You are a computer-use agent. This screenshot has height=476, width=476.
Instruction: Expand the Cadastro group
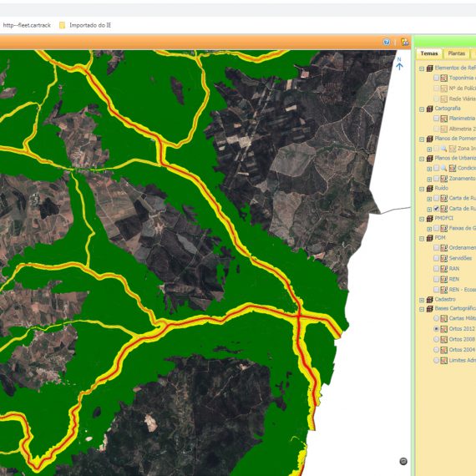(422, 301)
